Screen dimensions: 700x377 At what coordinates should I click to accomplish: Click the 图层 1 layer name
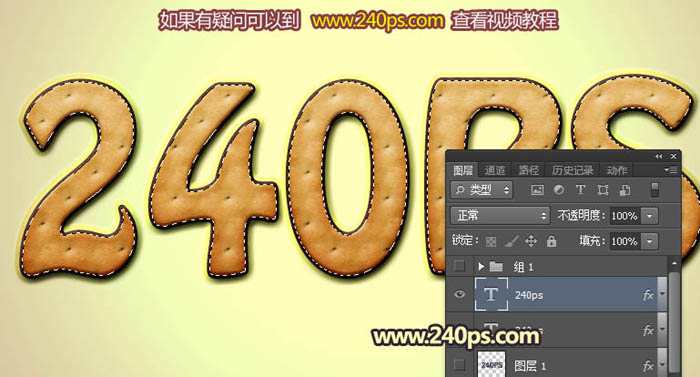coord(530,366)
